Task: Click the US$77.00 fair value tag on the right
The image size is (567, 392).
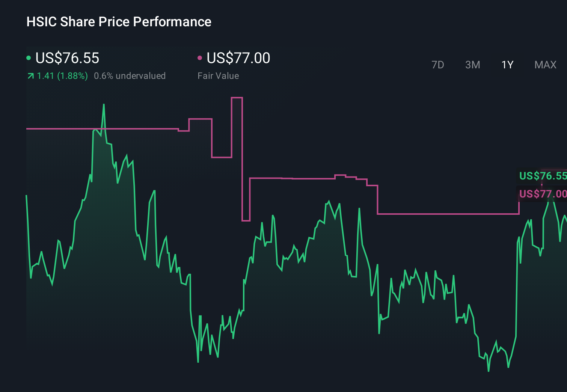Action: coord(543,194)
